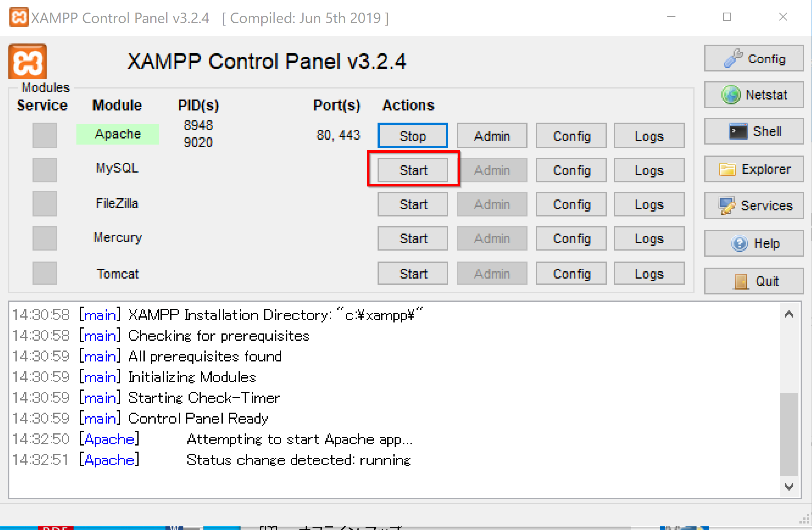Toggle the Apache service checkbox
Screen dimensions: 812x530
coord(44,135)
